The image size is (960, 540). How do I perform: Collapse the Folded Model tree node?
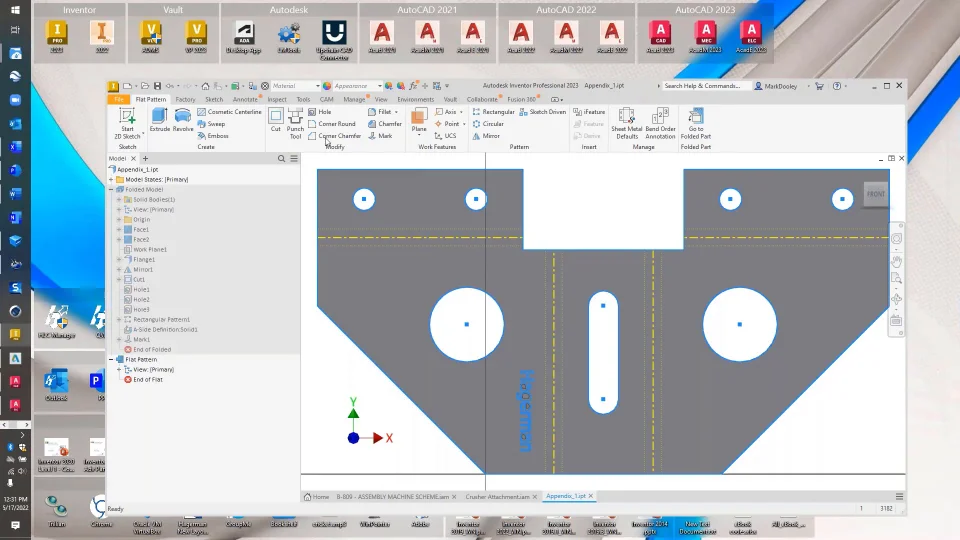tap(112, 189)
